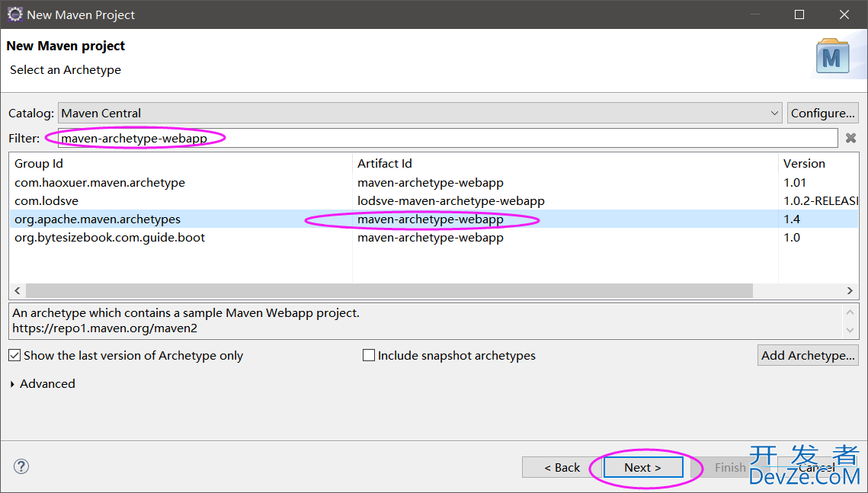Open the help question mark icon
This screenshot has width=868, height=493.
tap(21, 466)
